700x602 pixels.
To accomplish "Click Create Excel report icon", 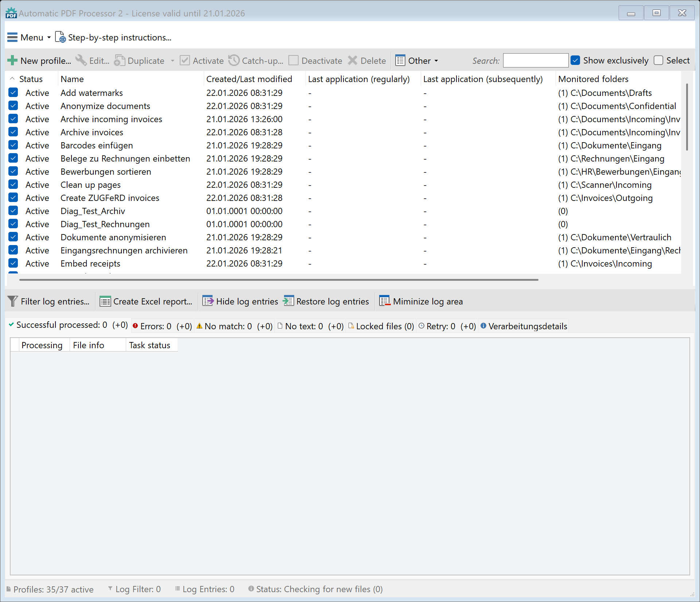I will [105, 302].
